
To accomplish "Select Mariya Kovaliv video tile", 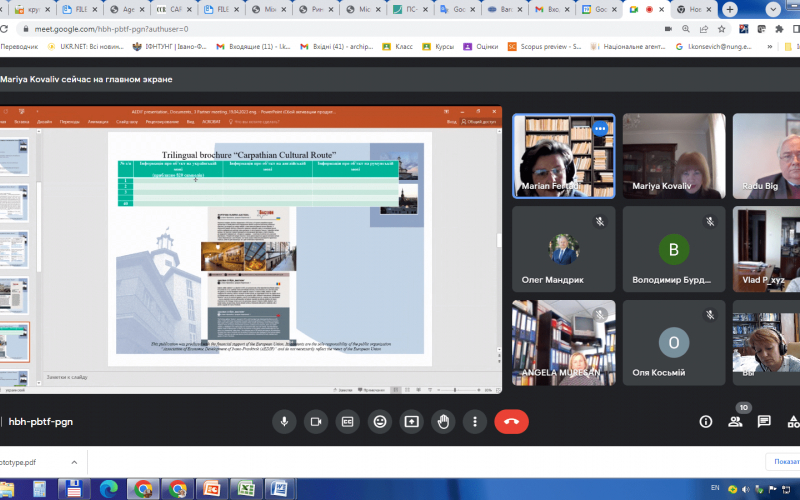I will 674,156.
